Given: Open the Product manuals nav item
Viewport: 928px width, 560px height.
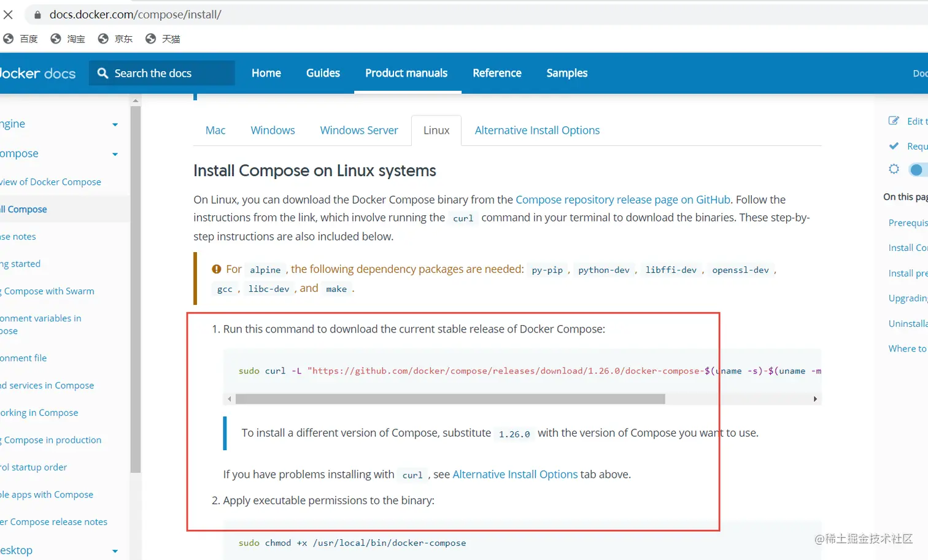Looking at the screenshot, I should point(406,73).
